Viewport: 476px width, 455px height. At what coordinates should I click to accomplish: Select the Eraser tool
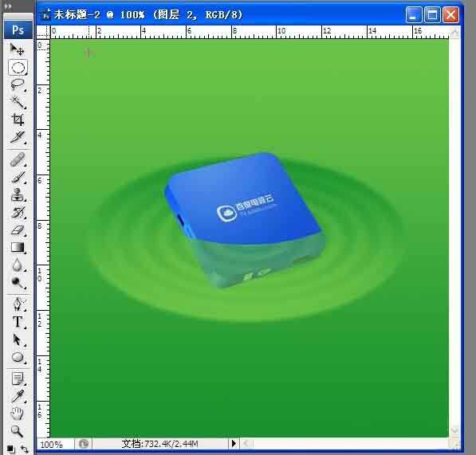pyautogui.click(x=18, y=229)
